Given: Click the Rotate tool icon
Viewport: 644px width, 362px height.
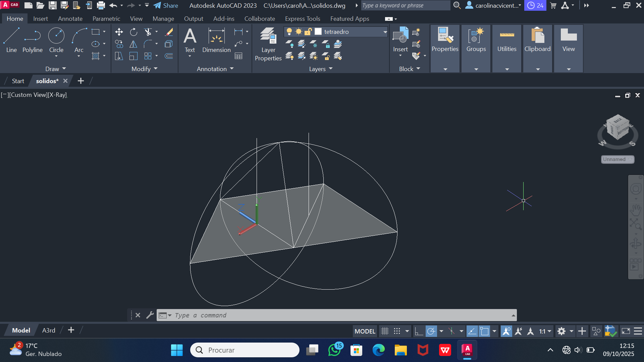Looking at the screenshot, I should pos(133,32).
